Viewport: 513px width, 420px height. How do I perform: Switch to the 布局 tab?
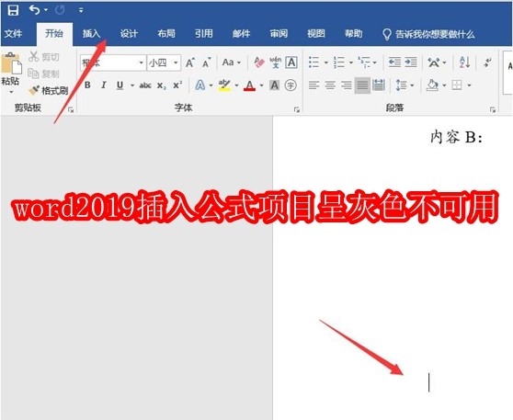pyautogui.click(x=166, y=33)
